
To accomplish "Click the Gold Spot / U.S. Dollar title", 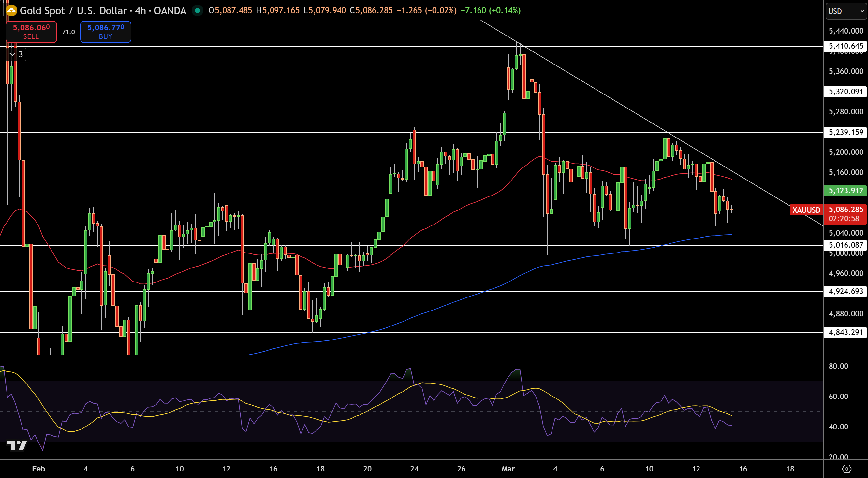I will coord(73,11).
